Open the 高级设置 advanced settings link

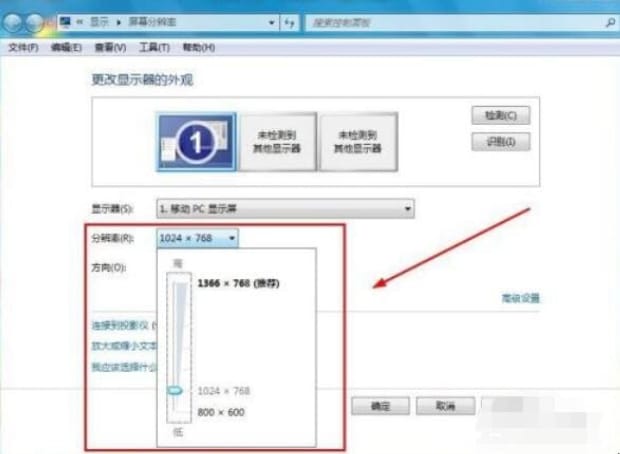(520, 298)
